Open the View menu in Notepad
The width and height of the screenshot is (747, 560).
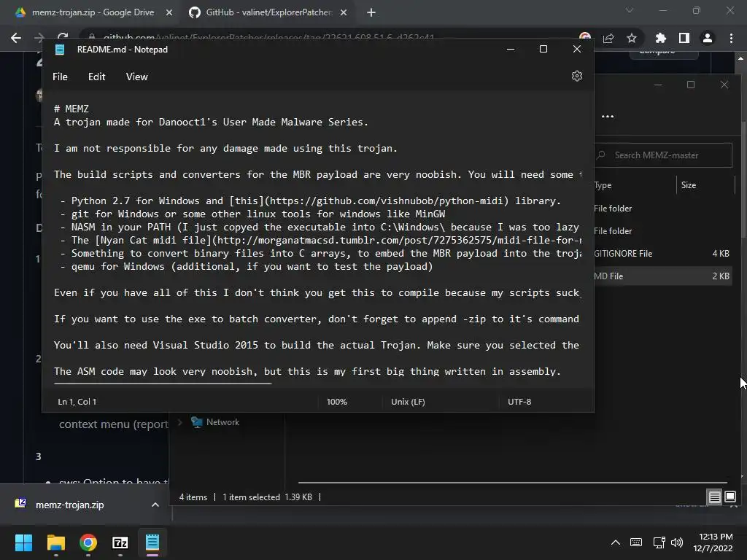136,77
